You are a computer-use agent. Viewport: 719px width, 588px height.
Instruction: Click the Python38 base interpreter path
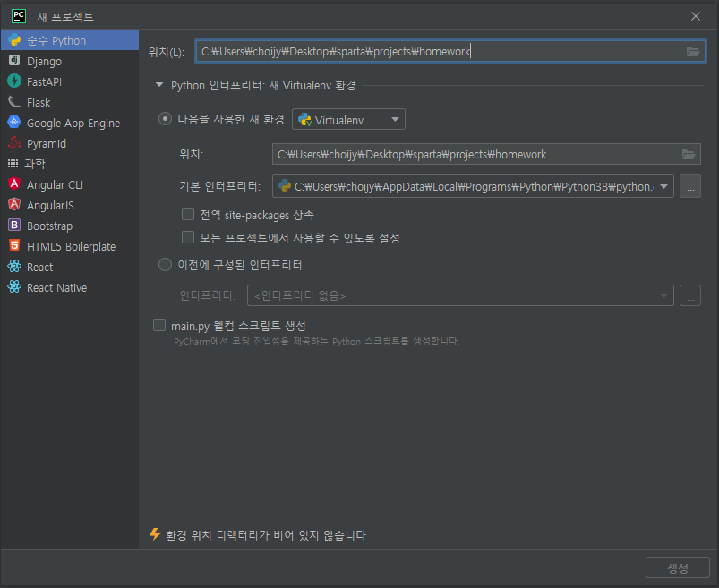474,186
